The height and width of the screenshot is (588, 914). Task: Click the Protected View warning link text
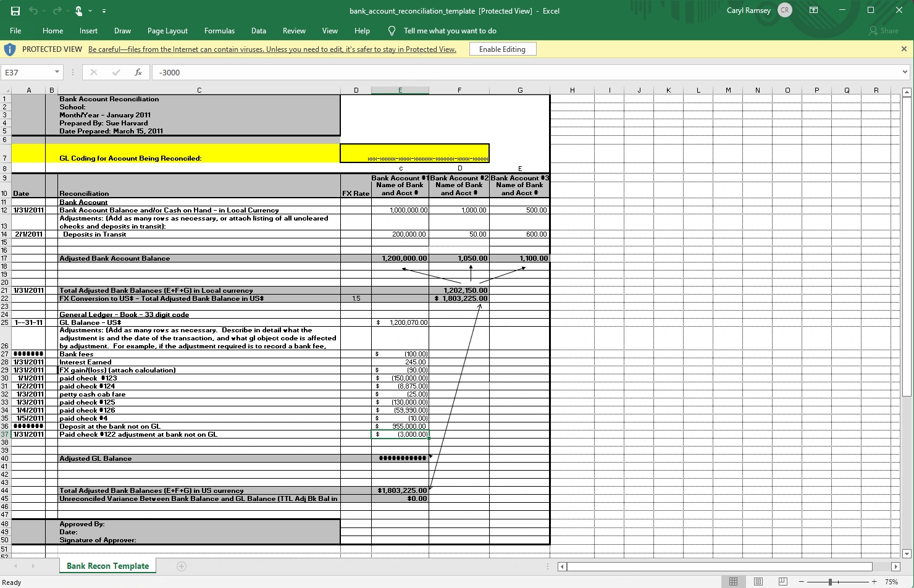272,49
